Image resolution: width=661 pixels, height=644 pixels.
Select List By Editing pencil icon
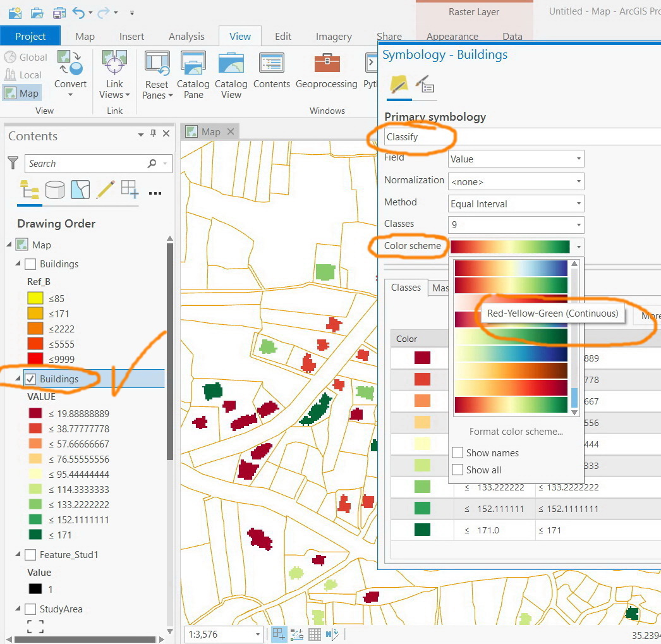point(106,190)
